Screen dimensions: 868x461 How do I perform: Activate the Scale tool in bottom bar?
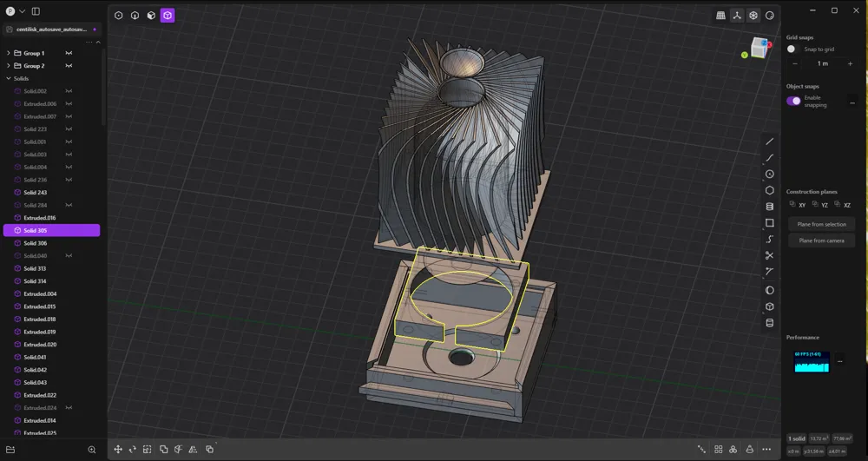148,450
